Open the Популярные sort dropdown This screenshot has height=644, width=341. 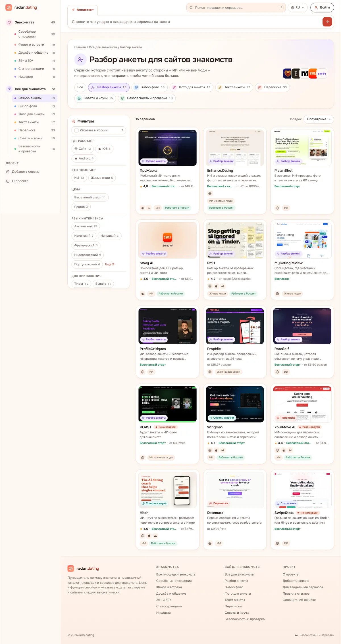319,119
